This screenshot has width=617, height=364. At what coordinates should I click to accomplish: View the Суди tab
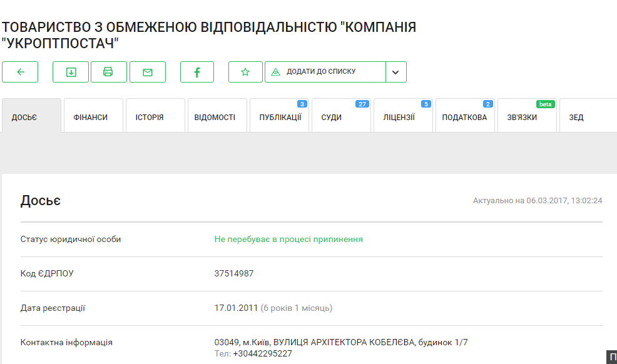tap(332, 117)
